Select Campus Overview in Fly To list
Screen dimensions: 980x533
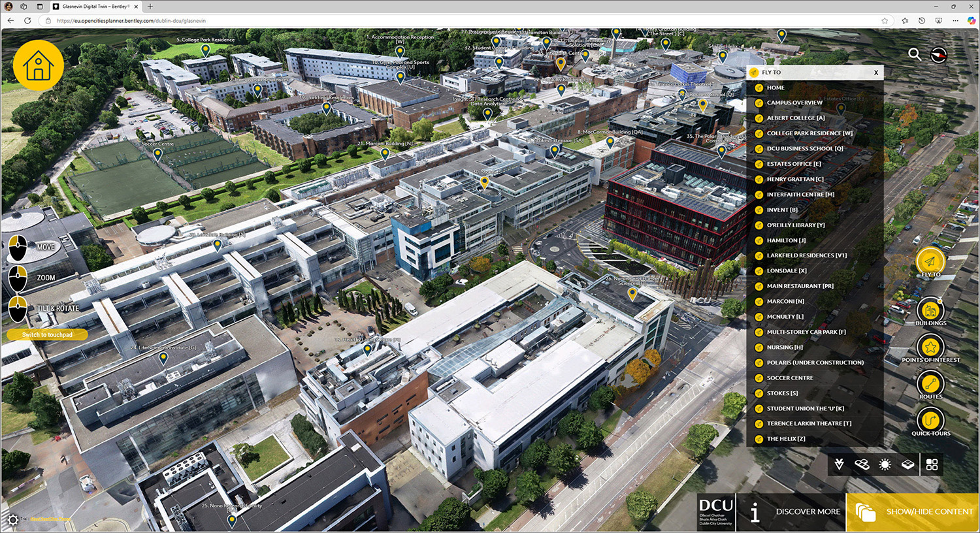pyautogui.click(x=794, y=103)
